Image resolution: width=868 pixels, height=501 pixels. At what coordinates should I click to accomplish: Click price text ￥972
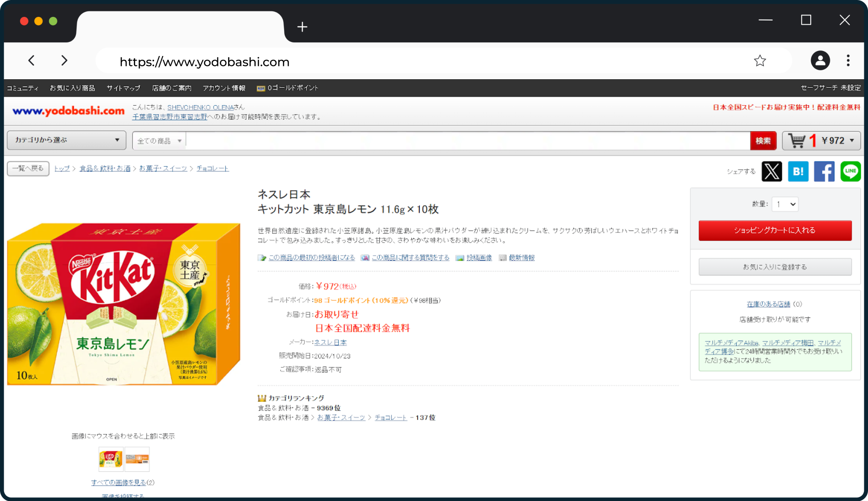pyautogui.click(x=327, y=286)
